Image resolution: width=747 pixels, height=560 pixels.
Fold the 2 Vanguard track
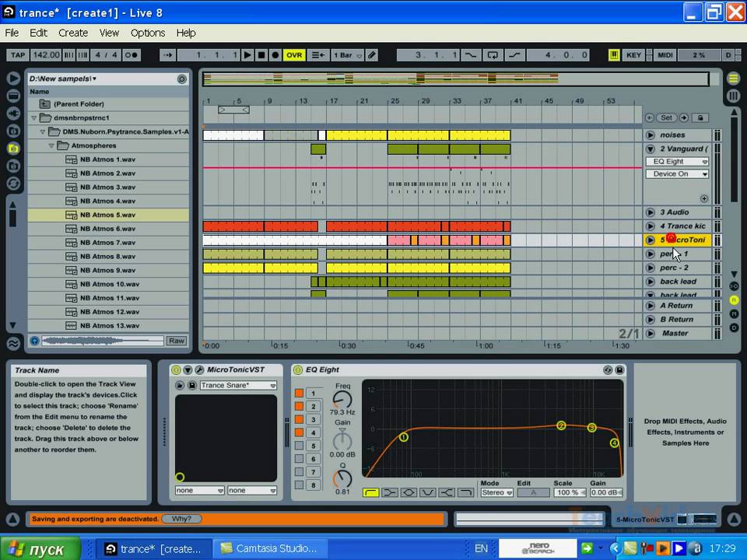click(x=651, y=149)
